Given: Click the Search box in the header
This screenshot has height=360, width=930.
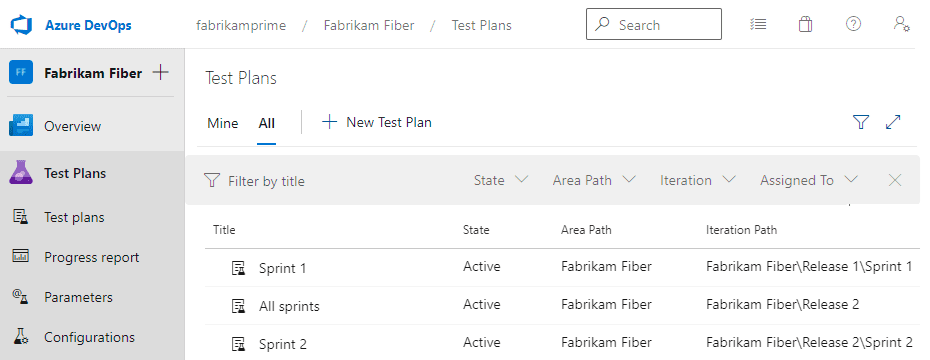Looking at the screenshot, I should pyautogui.click(x=654, y=24).
